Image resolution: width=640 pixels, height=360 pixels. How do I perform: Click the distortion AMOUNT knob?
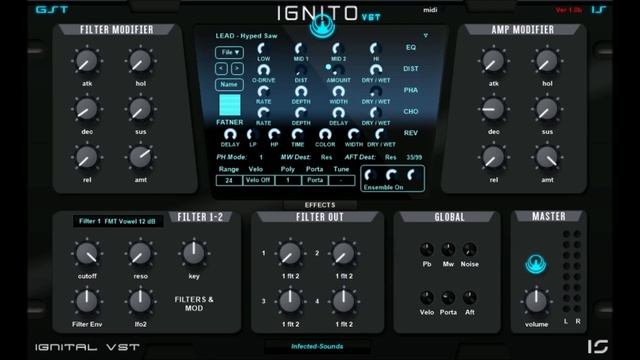(x=338, y=70)
